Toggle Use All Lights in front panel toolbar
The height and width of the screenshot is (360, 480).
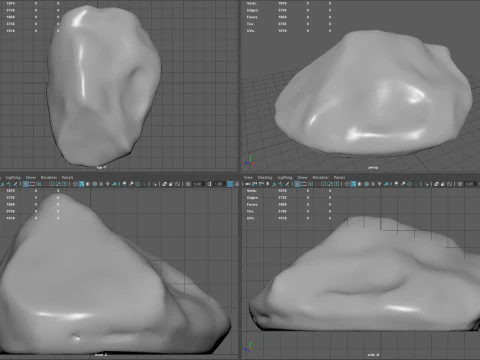(x=108, y=184)
